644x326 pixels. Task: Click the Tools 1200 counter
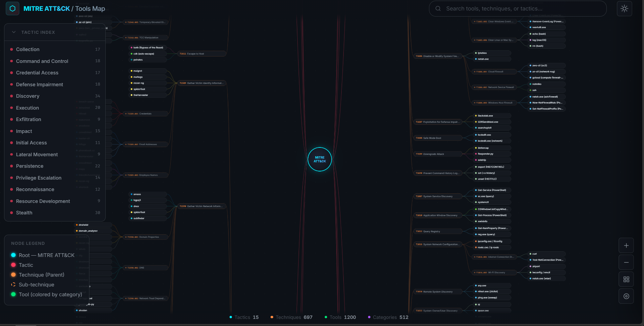340,317
